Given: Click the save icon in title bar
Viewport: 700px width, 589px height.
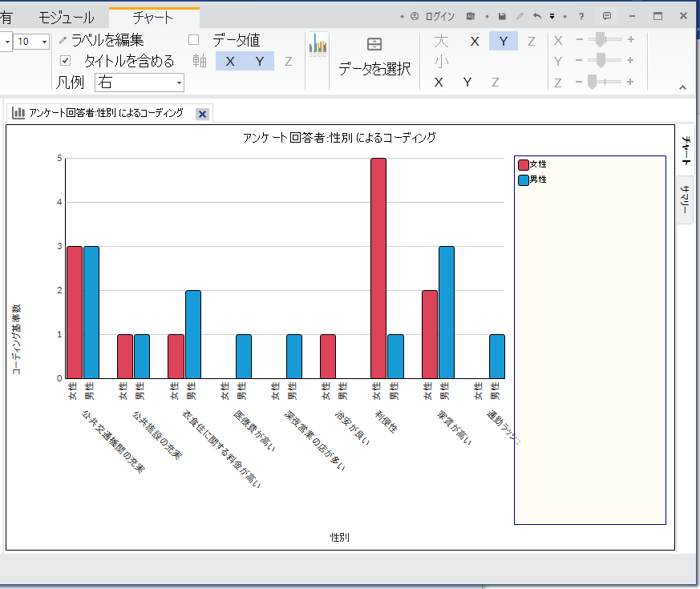Looking at the screenshot, I should (x=502, y=16).
